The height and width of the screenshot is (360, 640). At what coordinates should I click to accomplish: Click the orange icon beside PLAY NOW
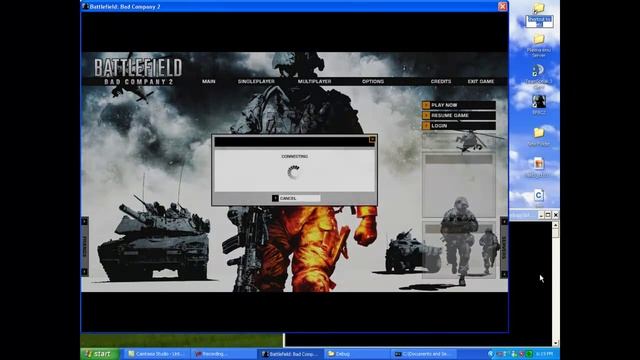coord(426,105)
